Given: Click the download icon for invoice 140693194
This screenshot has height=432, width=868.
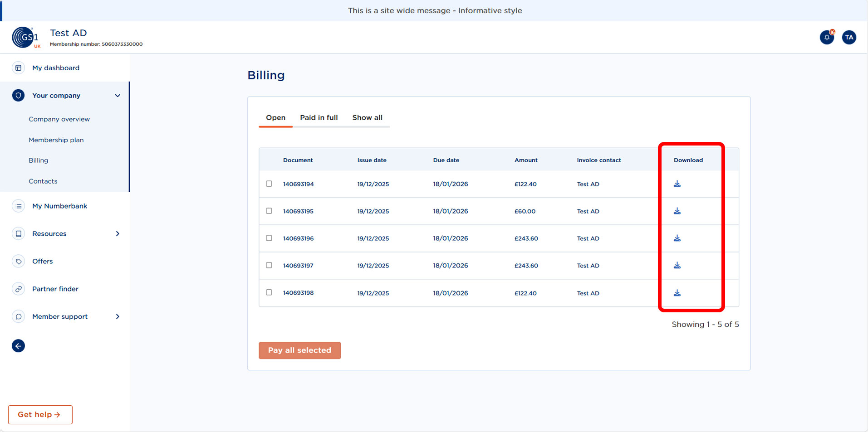Looking at the screenshot, I should [x=677, y=184].
